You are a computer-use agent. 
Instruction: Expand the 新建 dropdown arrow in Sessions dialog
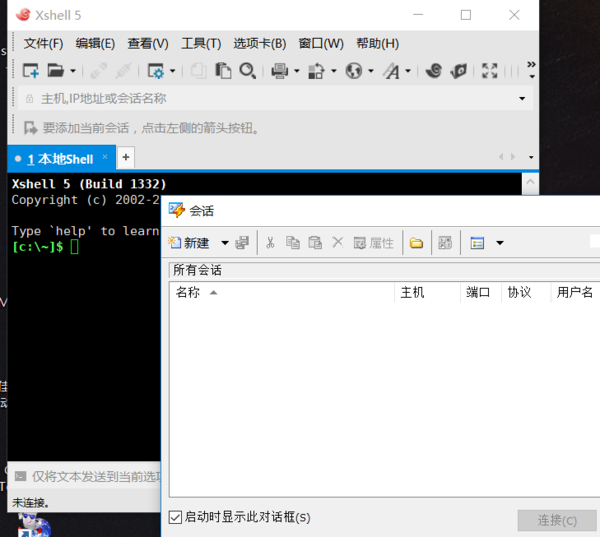coord(225,243)
